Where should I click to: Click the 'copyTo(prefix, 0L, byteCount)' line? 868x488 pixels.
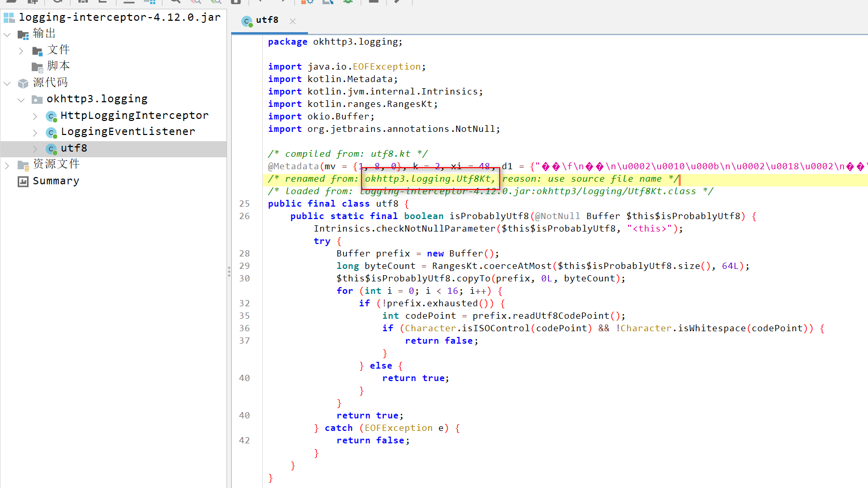point(480,278)
